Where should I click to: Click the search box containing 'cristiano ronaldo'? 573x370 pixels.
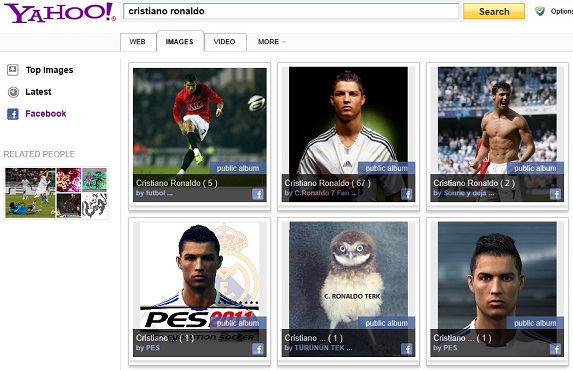[x=291, y=11]
